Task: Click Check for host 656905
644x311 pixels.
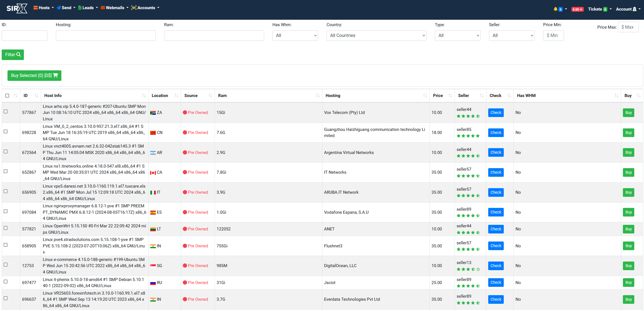Action: click(x=496, y=192)
